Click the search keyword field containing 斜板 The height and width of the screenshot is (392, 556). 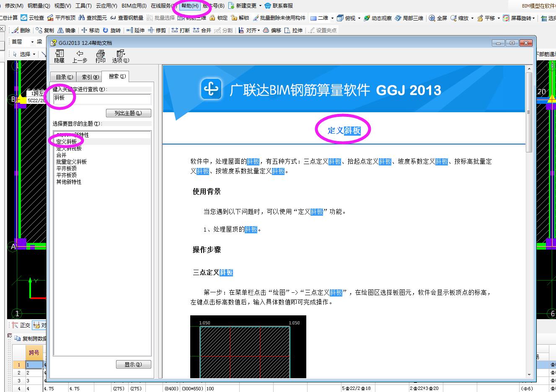pyautogui.click(x=102, y=99)
